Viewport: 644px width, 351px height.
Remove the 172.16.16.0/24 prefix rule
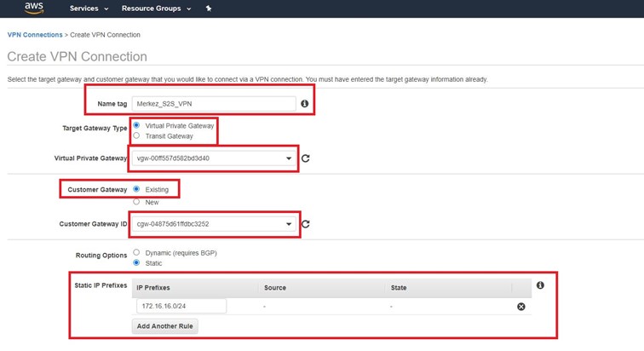click(521, 307)
